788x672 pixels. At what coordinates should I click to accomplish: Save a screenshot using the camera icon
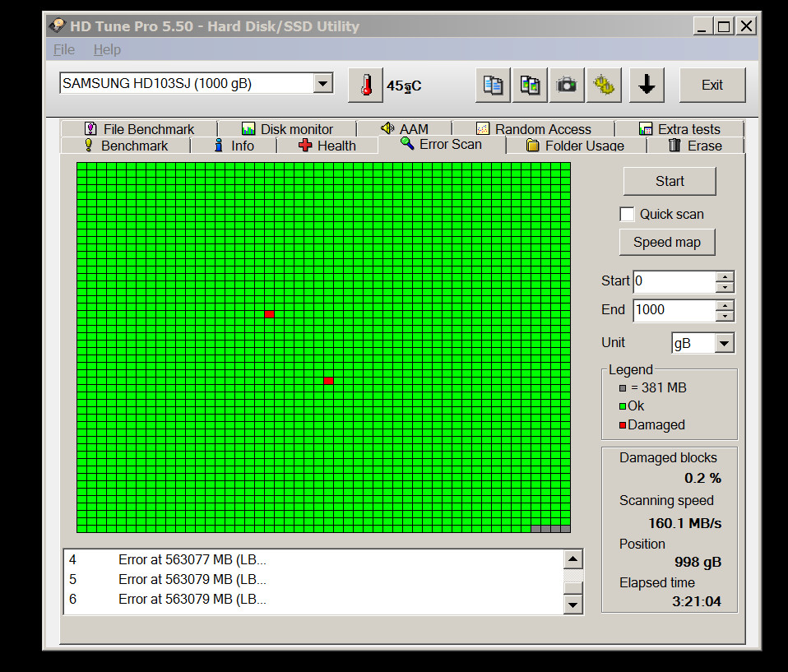click(567, 86)
